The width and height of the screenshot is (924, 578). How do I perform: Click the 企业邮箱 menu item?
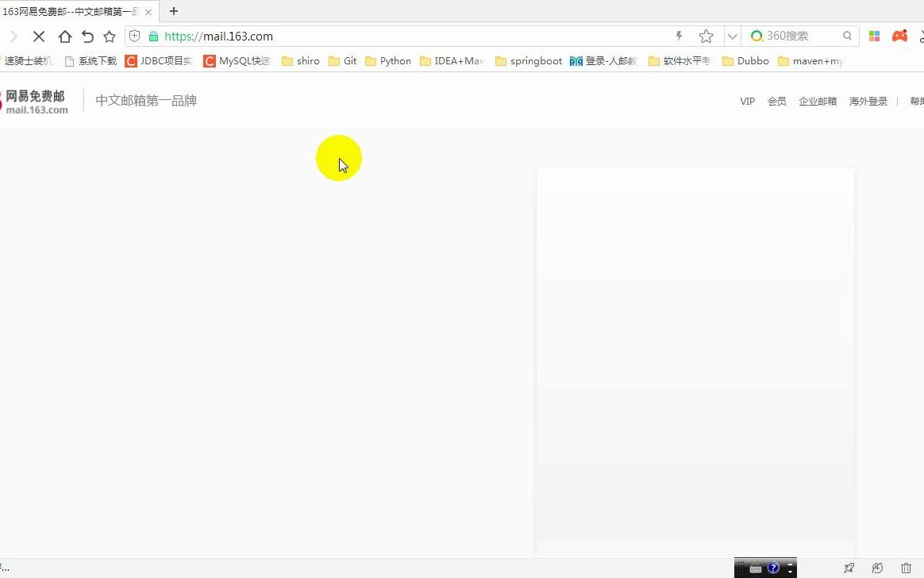point(818,101)
